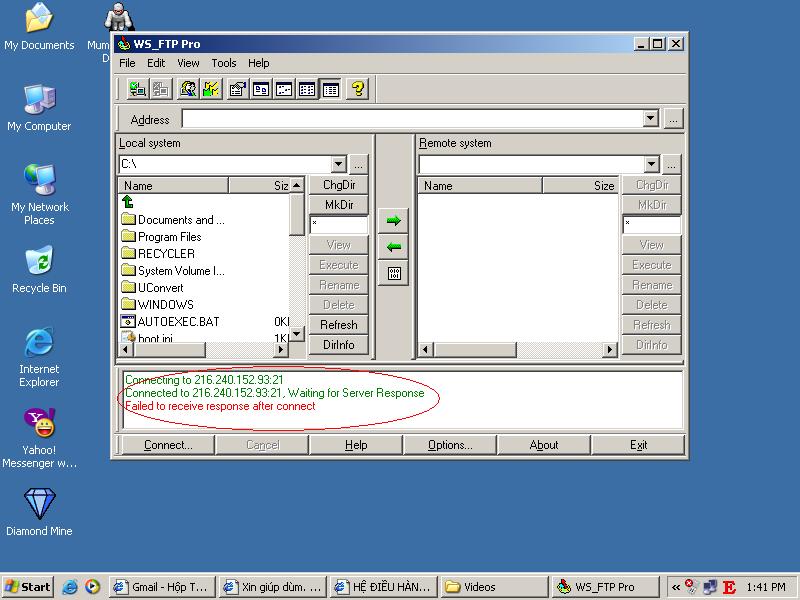The width and height of the screenshot is (800, 600).
Task: Click the My Computer desktop icon
Action: (x=39, y=108)
